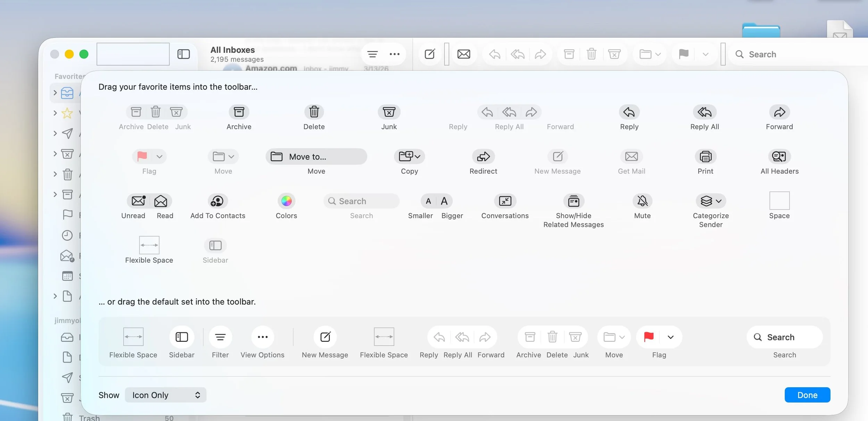Click the Read open-envelope toggle icon

pyautogui.click(x=161, y=201)
